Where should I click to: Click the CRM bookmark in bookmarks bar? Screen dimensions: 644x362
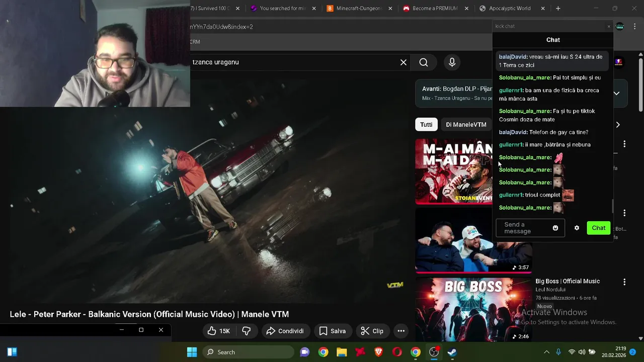[x=195, y=42]
